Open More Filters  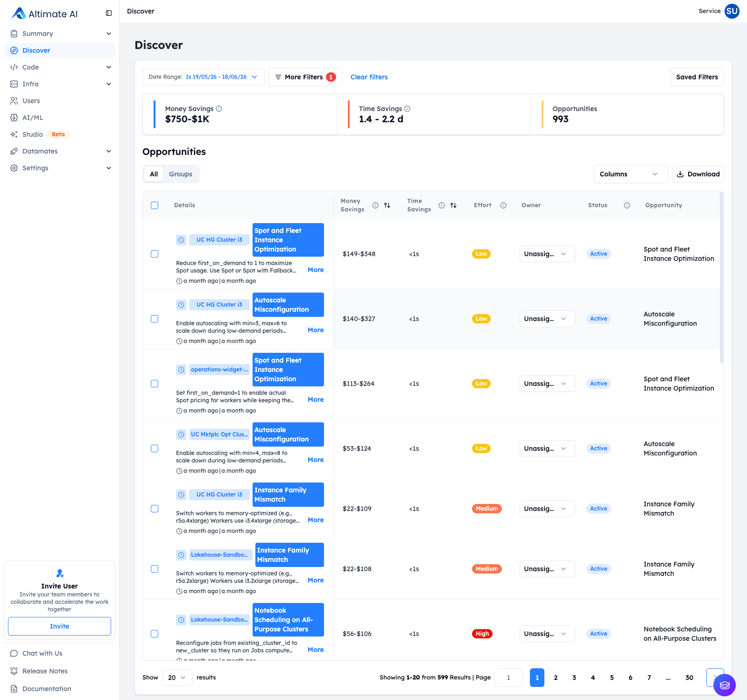click(x=305, y=77)
